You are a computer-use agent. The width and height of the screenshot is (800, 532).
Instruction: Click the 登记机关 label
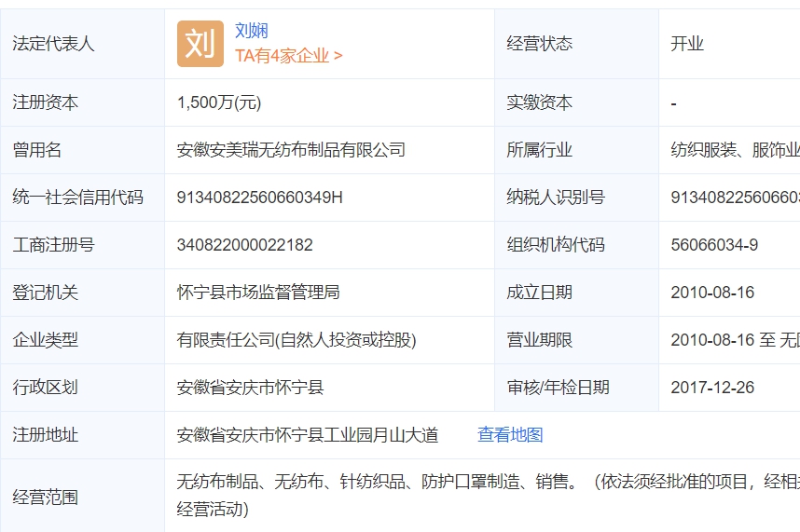pos(46,293)
